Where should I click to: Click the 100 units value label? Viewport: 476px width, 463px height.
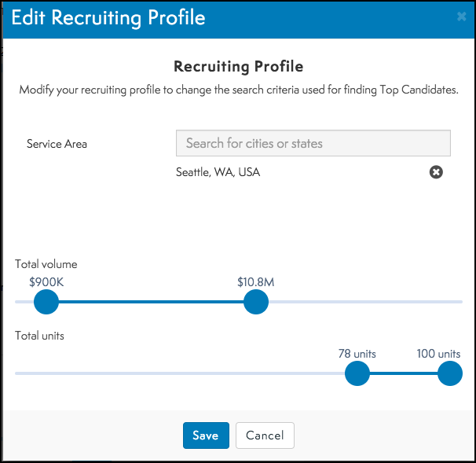[438, 354]
